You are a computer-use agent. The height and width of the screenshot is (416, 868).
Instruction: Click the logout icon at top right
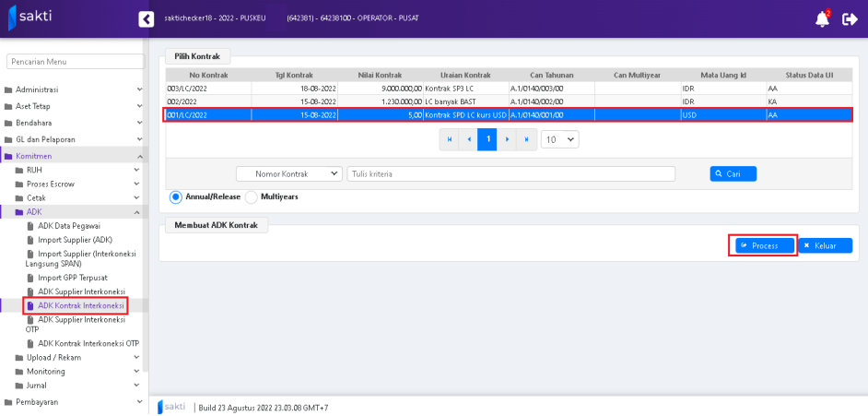point(850,19)
